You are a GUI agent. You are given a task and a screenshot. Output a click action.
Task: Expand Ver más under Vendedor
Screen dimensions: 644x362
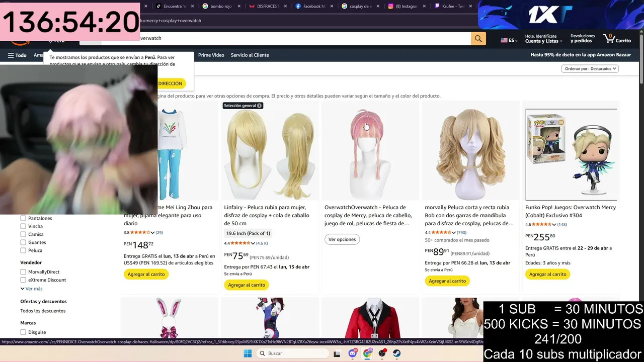(31, 289)
